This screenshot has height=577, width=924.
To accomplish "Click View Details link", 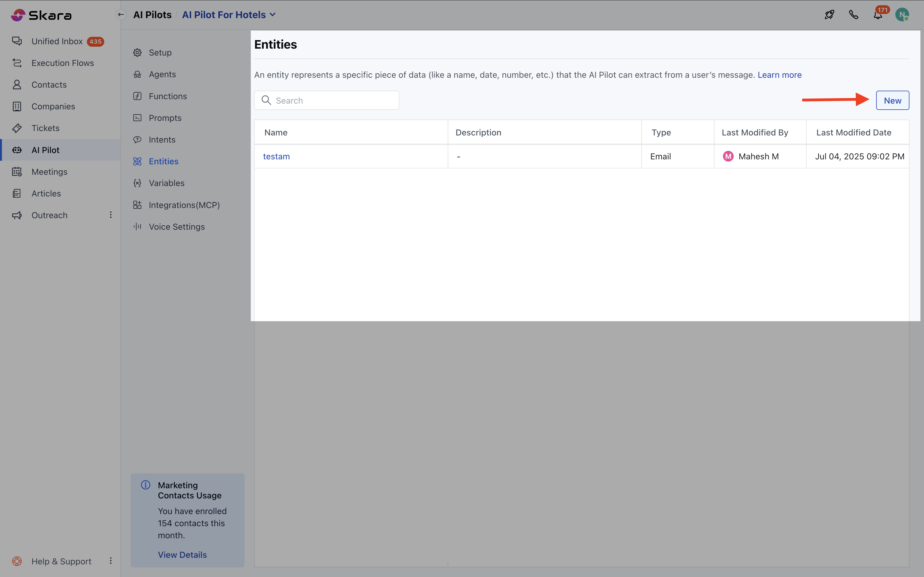I will [182, 554].
